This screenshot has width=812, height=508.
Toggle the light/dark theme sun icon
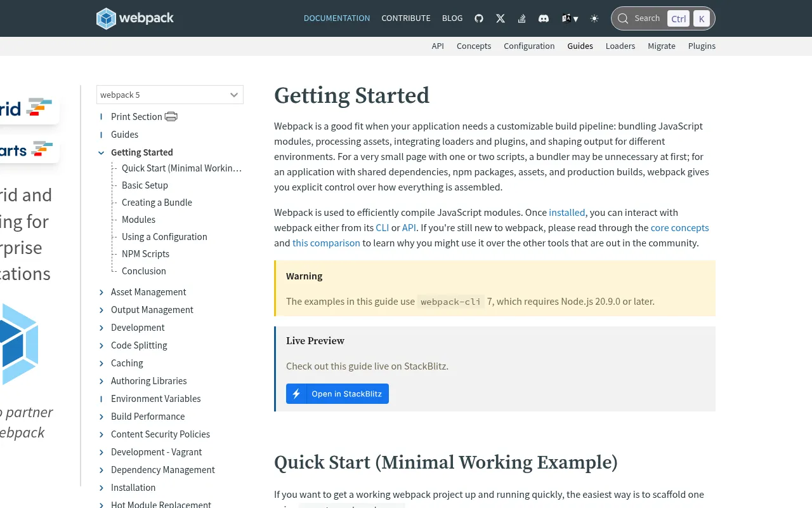point(594,18)
